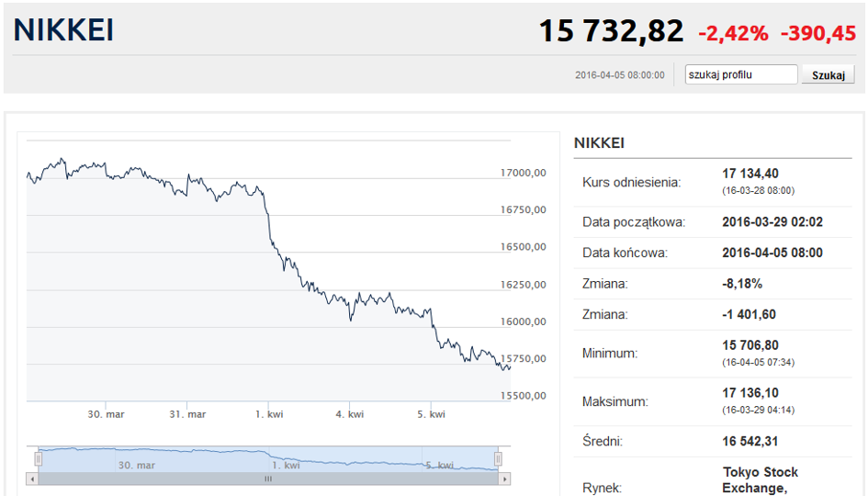This screenshot has height=496, width=868.
Task: Focus the 'szukaj profilu' search field
Action: pos(740,74)
